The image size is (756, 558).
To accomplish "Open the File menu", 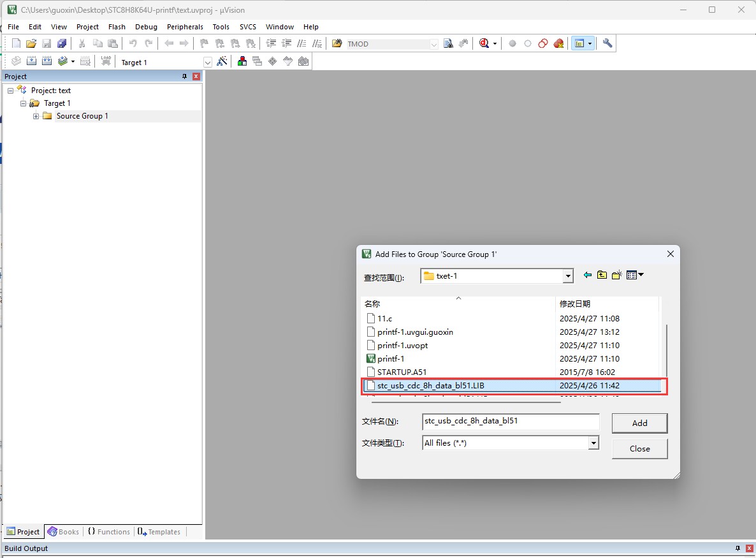I will click(13, 27).
